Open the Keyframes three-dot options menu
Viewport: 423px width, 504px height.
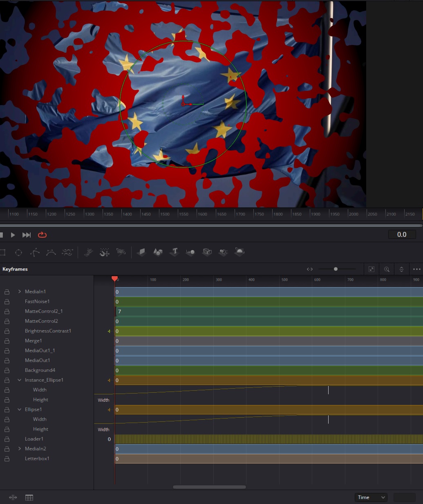[417, 269]
